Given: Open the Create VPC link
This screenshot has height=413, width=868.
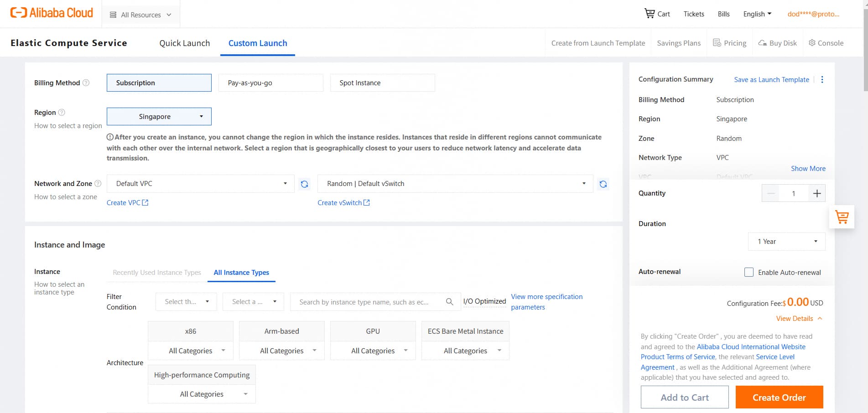Looking at the screenshot, I should [127, 203].
